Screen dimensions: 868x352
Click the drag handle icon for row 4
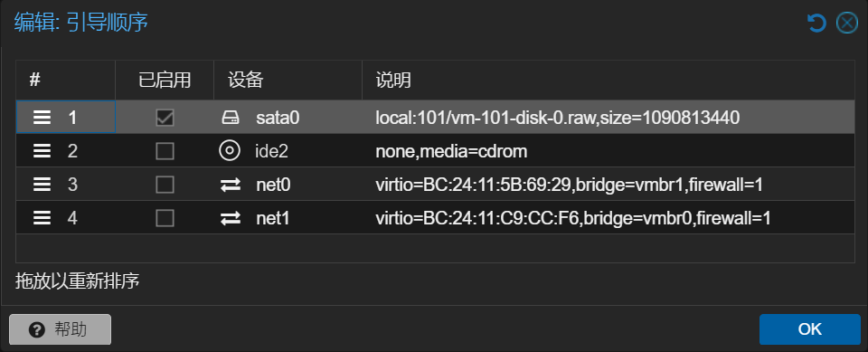[42, 218]
